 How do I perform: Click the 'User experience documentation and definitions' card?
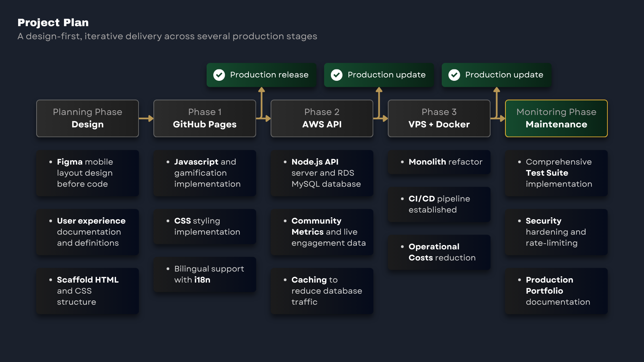point(88,232)
